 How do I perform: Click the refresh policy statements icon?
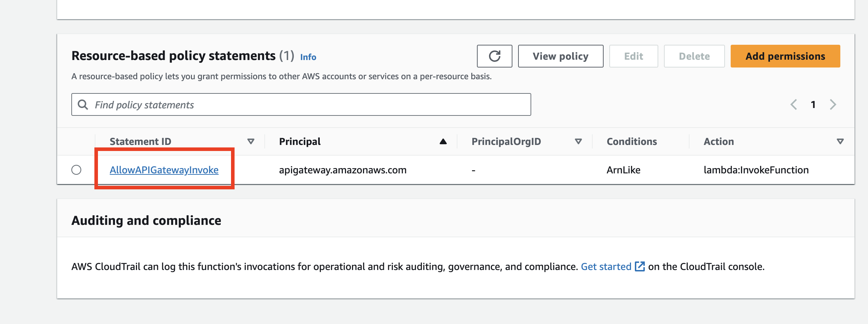[495, 56]
